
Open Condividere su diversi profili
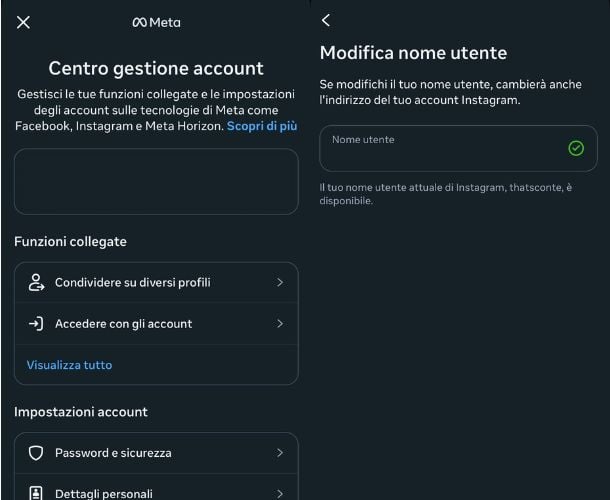132,283
